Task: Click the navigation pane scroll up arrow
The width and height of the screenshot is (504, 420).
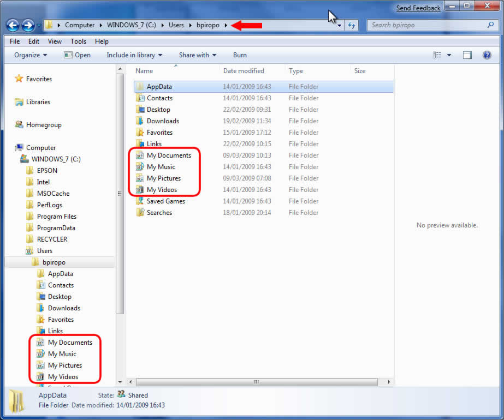Action: click(x=120, y=69)
